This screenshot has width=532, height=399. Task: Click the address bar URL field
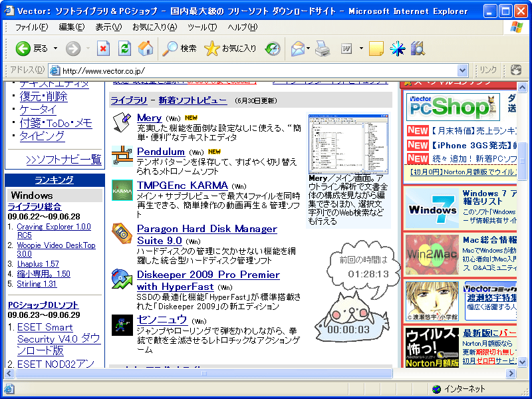[x=259, y=70]
